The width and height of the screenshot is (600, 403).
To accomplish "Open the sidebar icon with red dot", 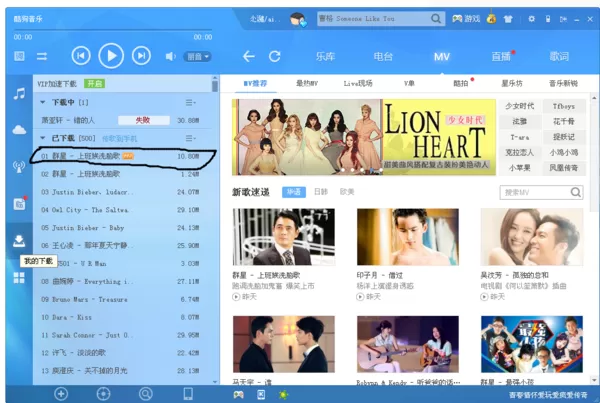I will click(x=20, y=203).
